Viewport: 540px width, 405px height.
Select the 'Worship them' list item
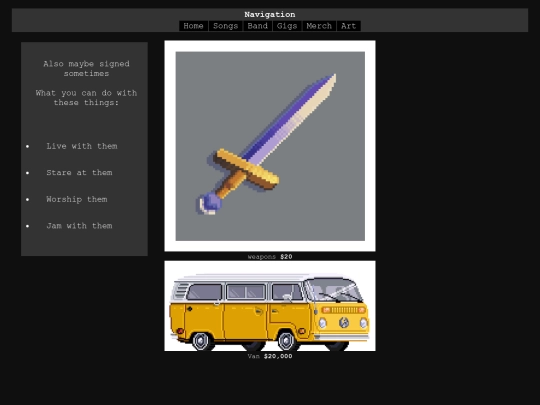pos(77,199)
